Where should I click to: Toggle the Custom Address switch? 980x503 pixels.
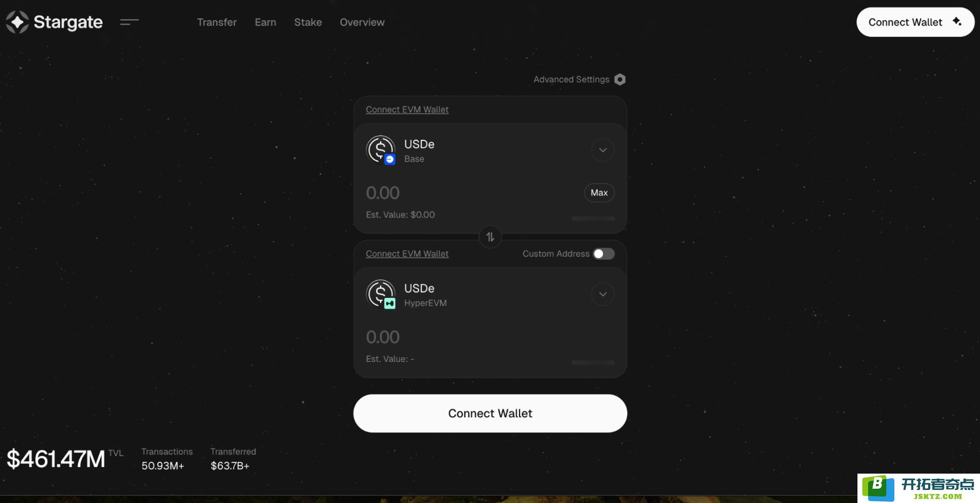click(x=603, y=254)
